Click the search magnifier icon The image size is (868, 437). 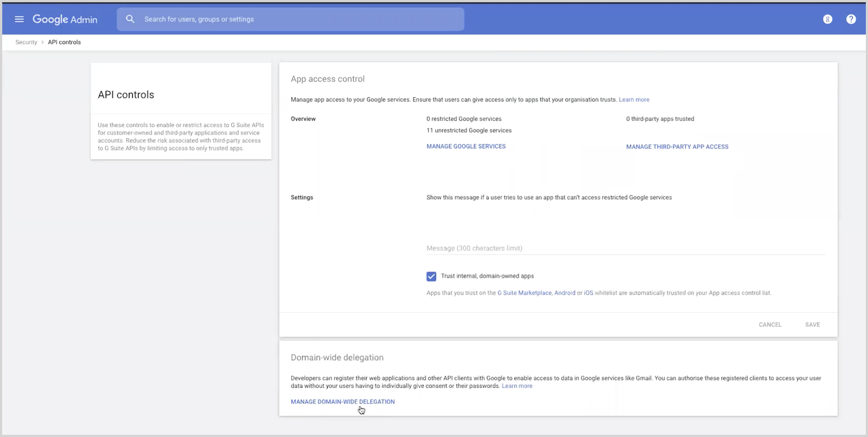pyautogui.click(x=130, y=19)
